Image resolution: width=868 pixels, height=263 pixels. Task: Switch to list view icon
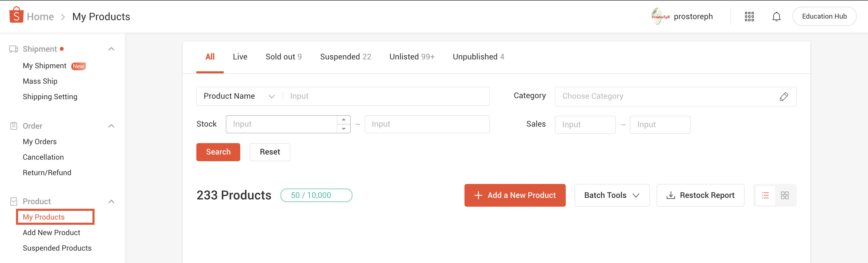(765, 195)
